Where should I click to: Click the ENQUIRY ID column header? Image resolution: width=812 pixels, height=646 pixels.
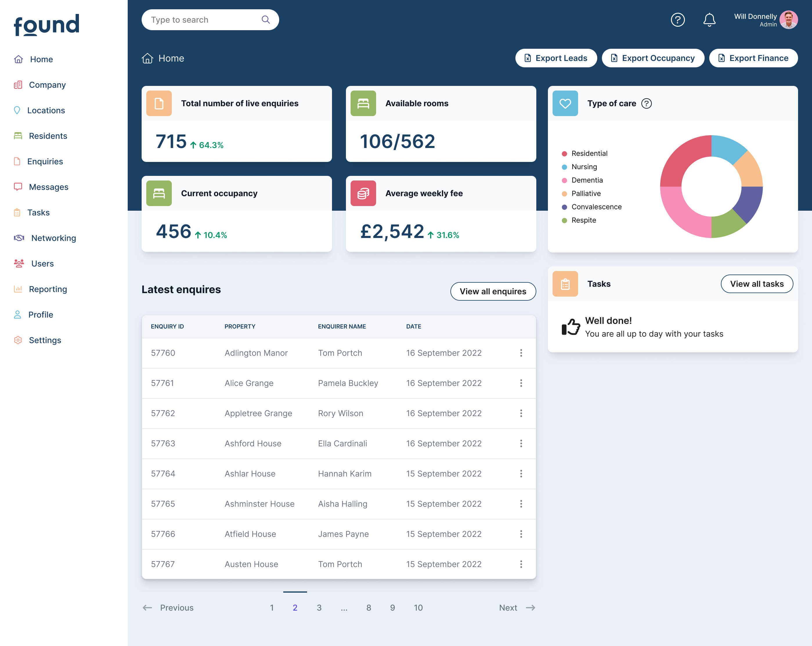click(x=167, y=326)
